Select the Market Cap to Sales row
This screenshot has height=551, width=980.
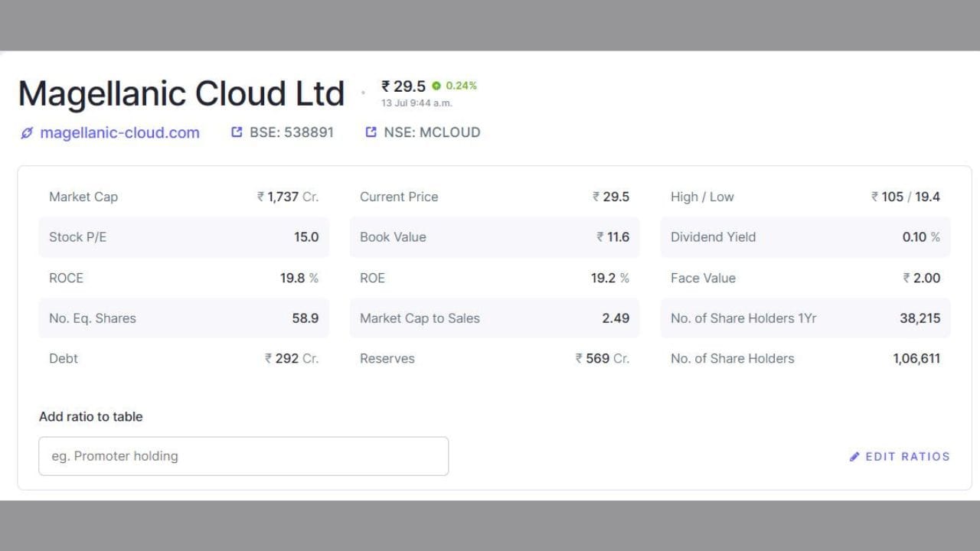pos(495,318)
